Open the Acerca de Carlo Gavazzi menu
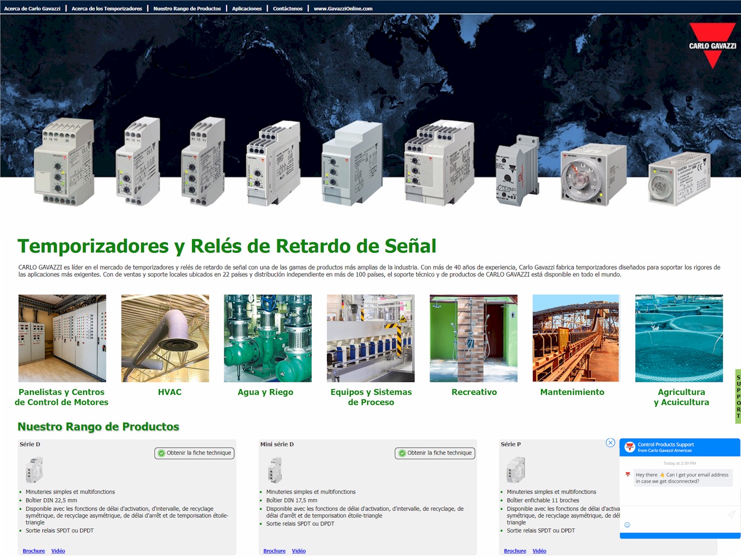Image resolution: width=741 pixels, height=560 pixels. click(32, 8)
